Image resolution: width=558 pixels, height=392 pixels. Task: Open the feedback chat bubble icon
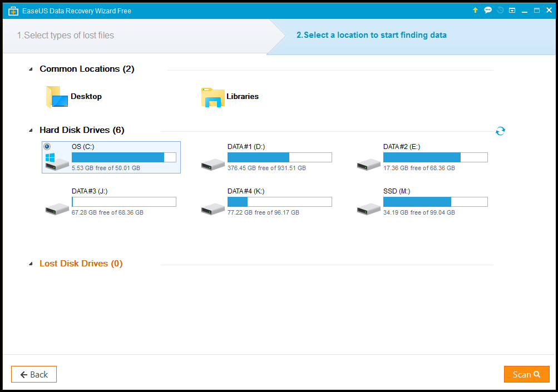pos(488,10)
